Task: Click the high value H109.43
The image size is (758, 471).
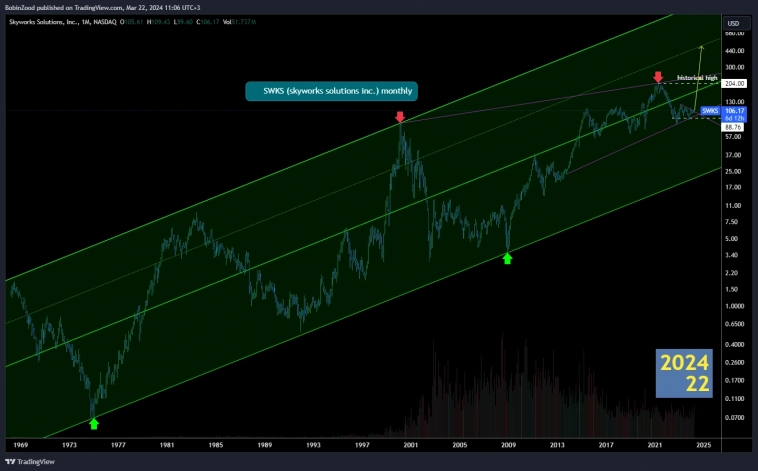Action: (159, 22)
